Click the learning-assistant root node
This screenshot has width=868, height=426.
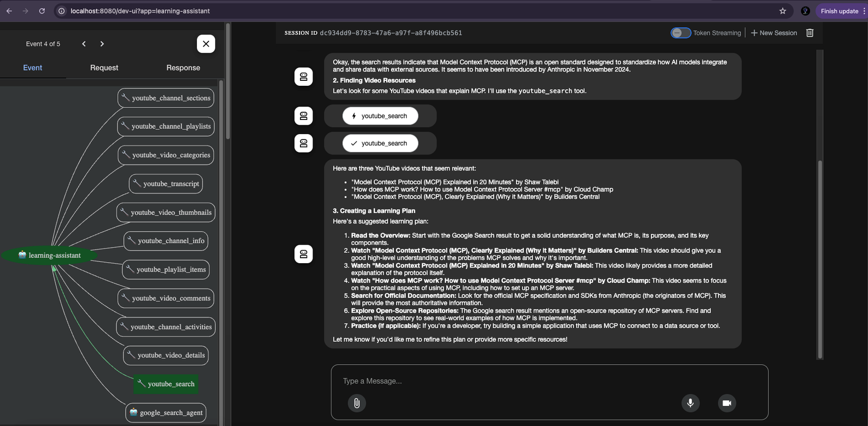click(50, 256)
